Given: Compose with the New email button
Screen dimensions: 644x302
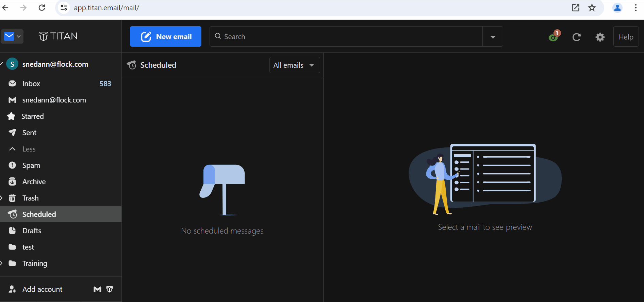Looking at the screenshot, I should point(165,36).
